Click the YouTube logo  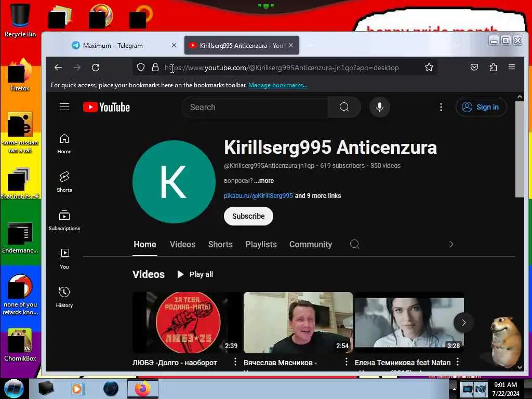(x=107, y=107)
